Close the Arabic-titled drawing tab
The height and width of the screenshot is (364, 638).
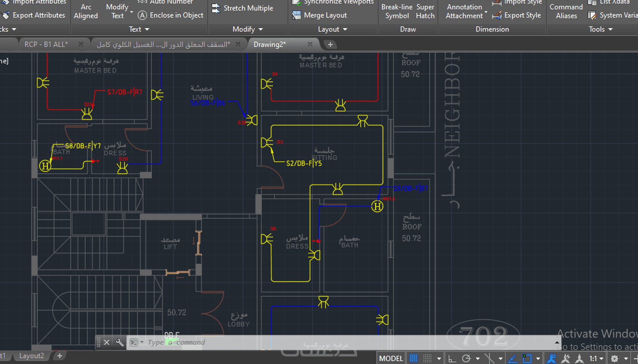point(238,44)
